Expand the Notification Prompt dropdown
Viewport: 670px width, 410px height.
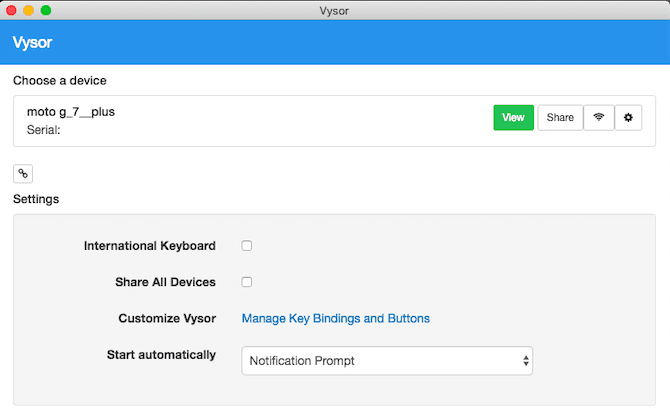pos(387,360)
